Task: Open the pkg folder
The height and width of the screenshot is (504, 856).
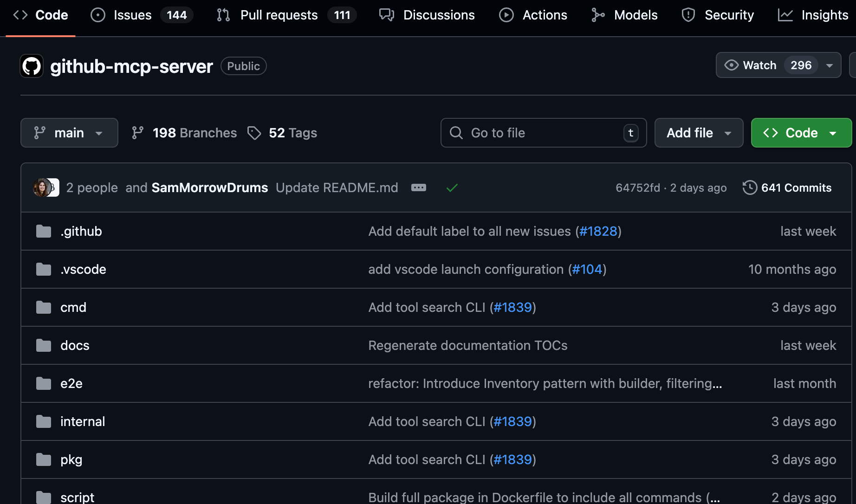Action: (71, 459)
